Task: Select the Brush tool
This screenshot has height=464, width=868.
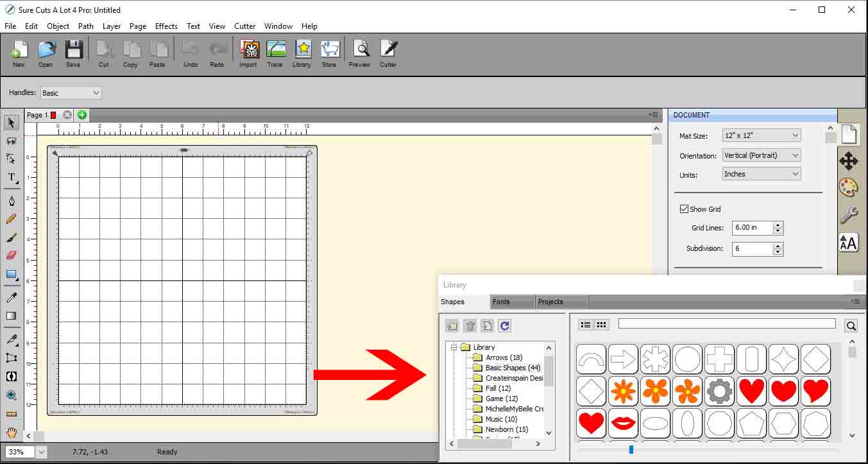Action: point(12,237)
